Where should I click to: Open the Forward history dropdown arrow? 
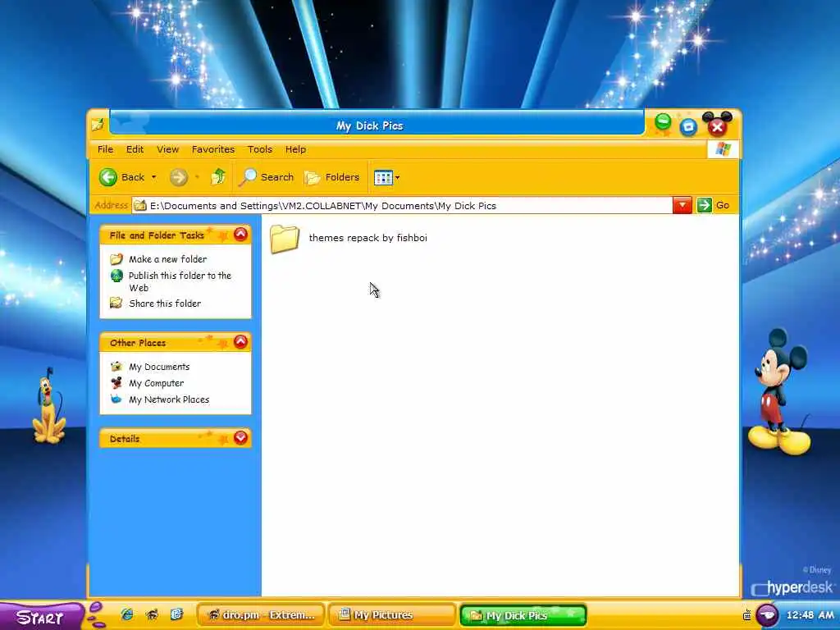pyautogui.click(x=197, y=177)
